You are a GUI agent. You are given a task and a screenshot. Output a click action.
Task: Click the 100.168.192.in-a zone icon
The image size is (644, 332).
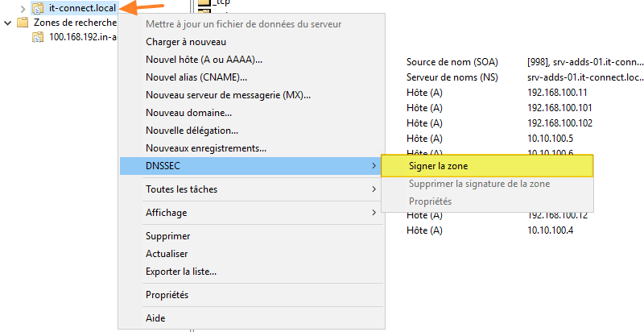point(38,37)
